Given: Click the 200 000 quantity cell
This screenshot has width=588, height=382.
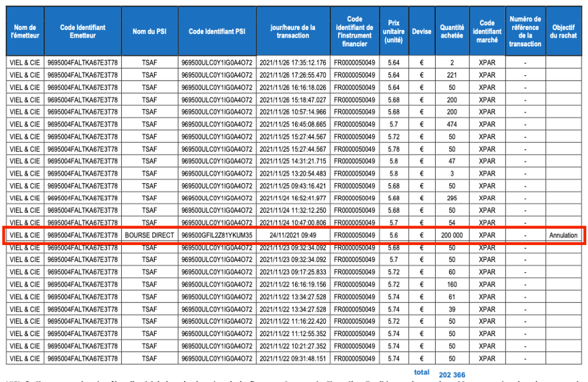Looking at the screenshot, I should tap(452, 236).
